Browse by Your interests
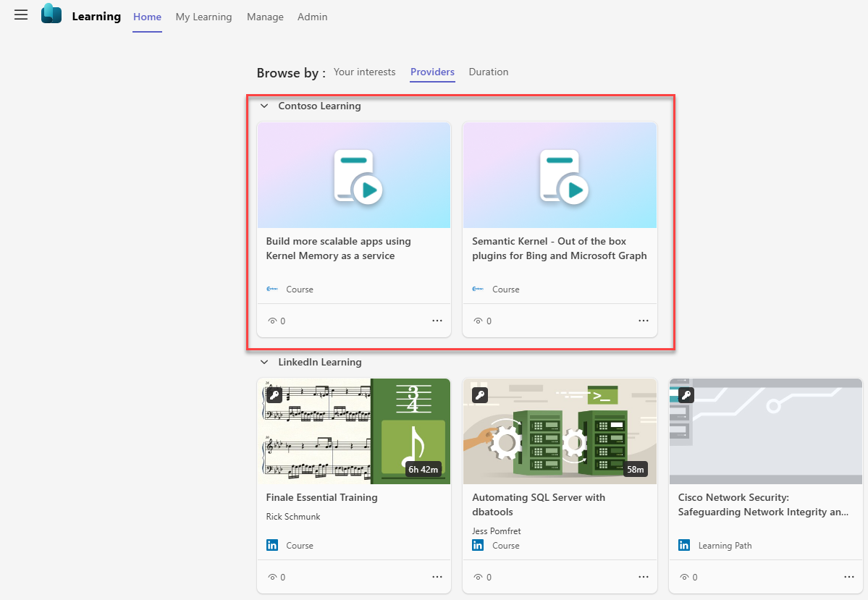868x600 pixels. coord(364,72)
